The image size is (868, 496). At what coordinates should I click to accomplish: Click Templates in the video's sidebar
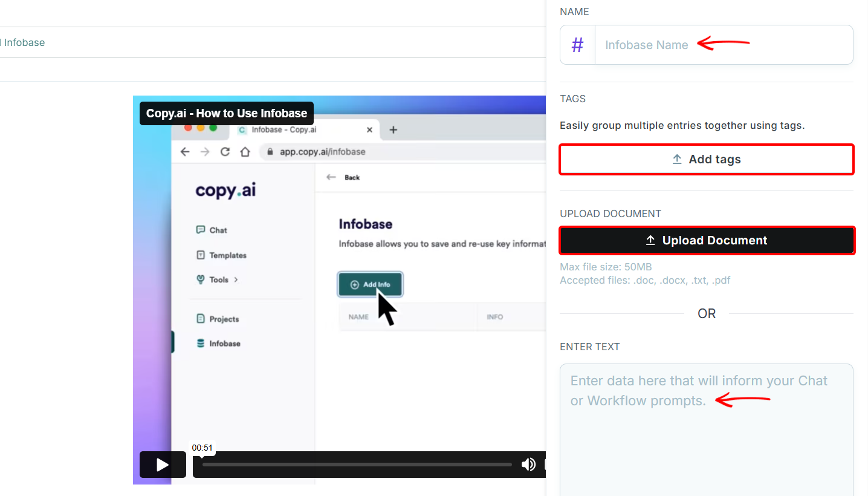[221, 255]
